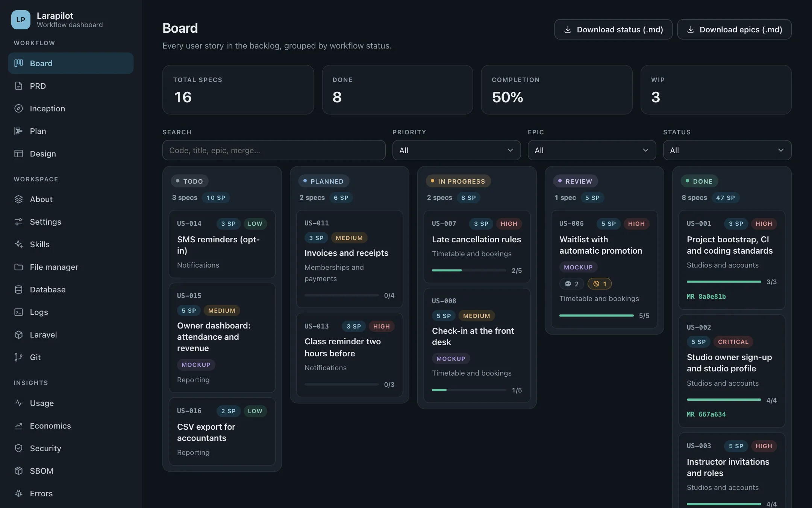Open the CSV export for accountants card
The width and height of the screenshot is (812, 508).
coord(222,432)
